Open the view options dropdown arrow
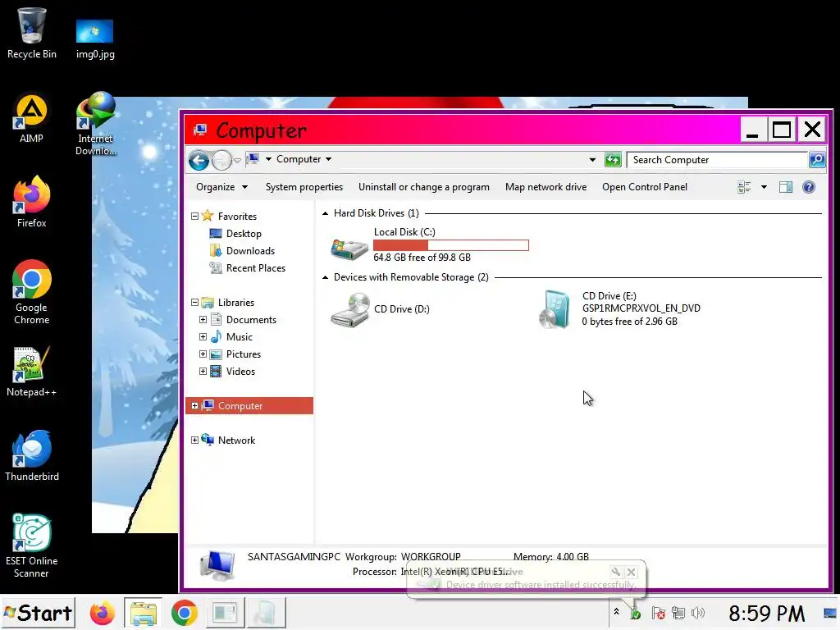 click(x=764, y=187)
